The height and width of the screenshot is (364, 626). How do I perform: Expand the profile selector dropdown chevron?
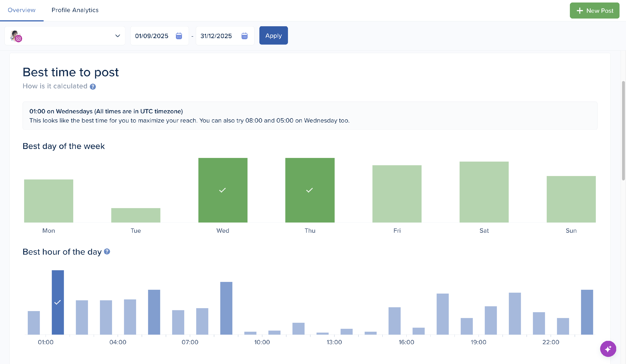point(117,36)
